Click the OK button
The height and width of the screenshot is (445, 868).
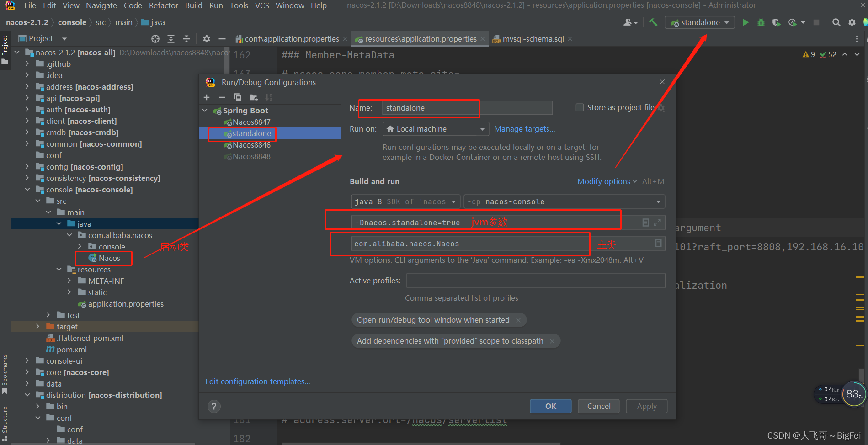coord(551,406)
